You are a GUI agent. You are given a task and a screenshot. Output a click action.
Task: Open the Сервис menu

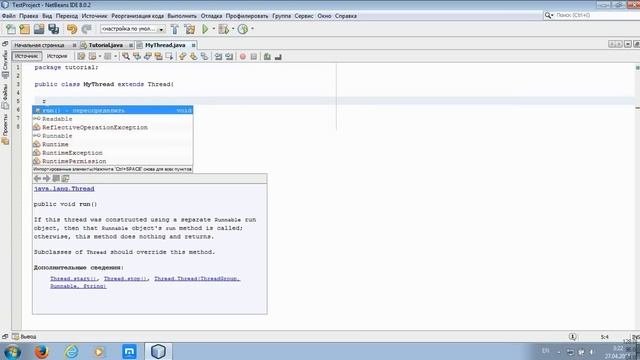(x=304, y=16)
